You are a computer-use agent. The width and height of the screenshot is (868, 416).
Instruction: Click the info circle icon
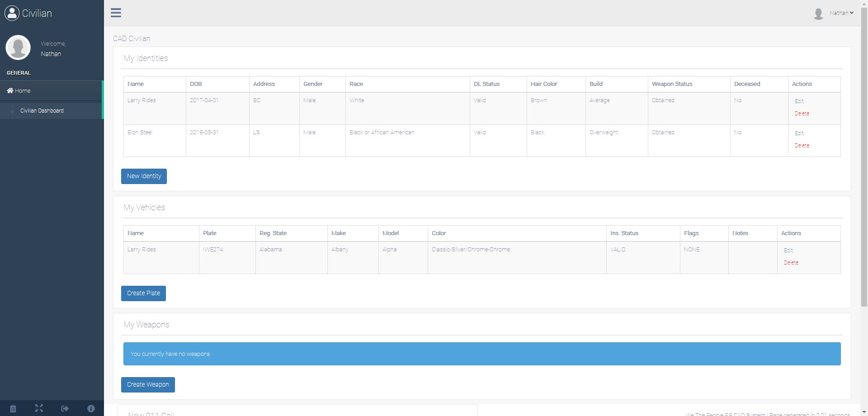tap(91, 408)
